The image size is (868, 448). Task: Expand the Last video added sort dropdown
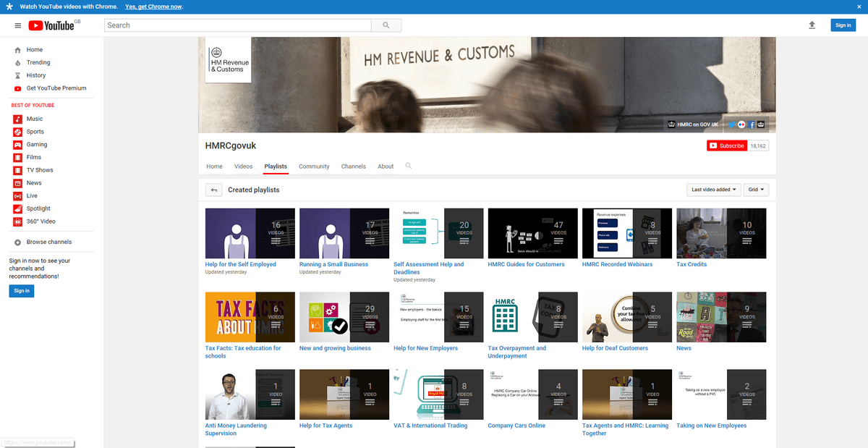point(715,190)
